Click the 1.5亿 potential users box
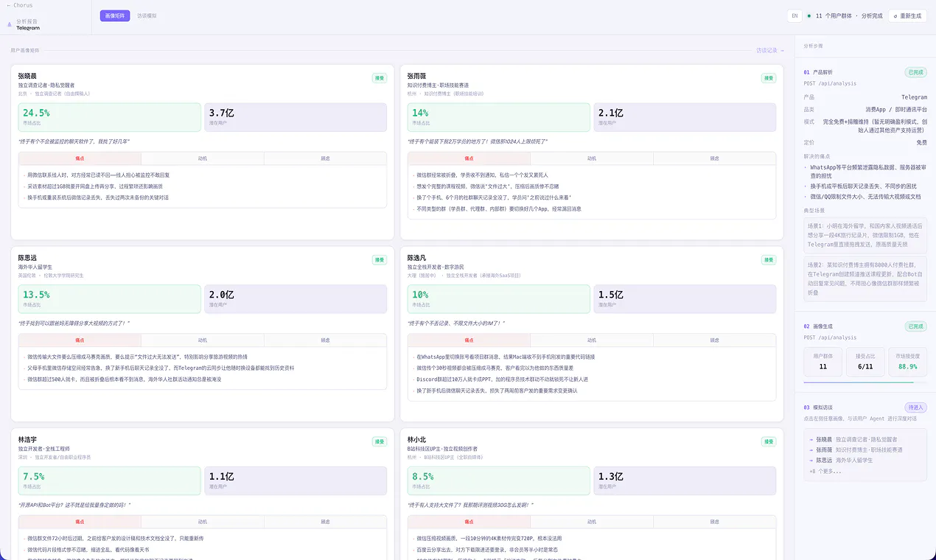The height and width of the screenshot is (560, 936). [x=685, y=299]
